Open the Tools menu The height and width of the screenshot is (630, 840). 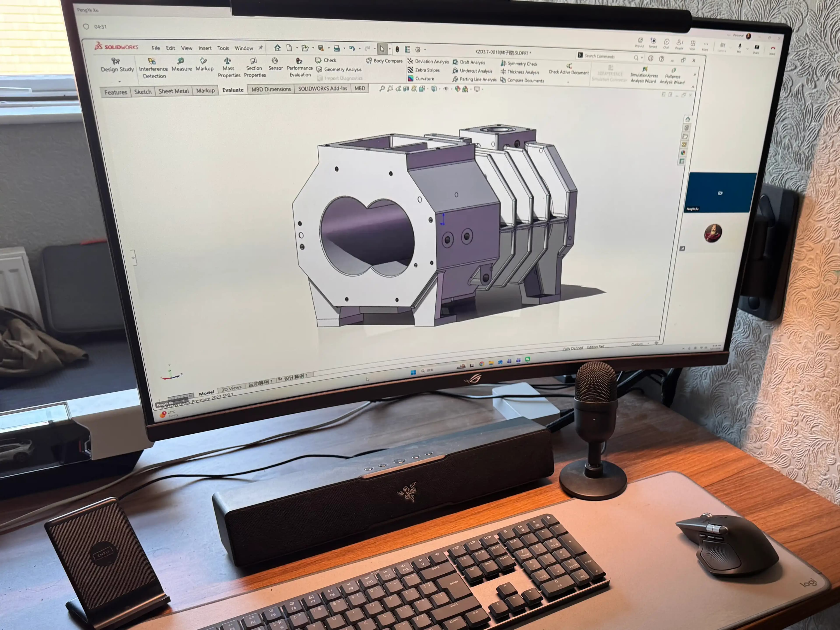coord(223,48)
